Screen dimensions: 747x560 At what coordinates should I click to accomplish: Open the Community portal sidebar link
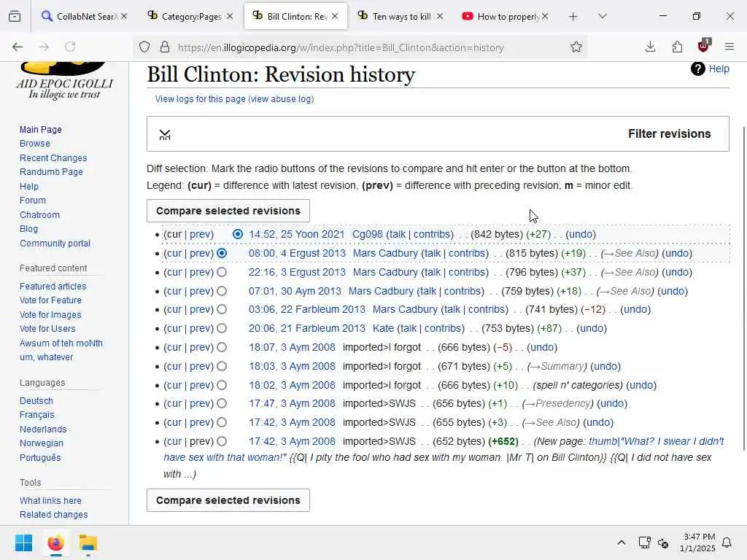[x=55, y=244]
